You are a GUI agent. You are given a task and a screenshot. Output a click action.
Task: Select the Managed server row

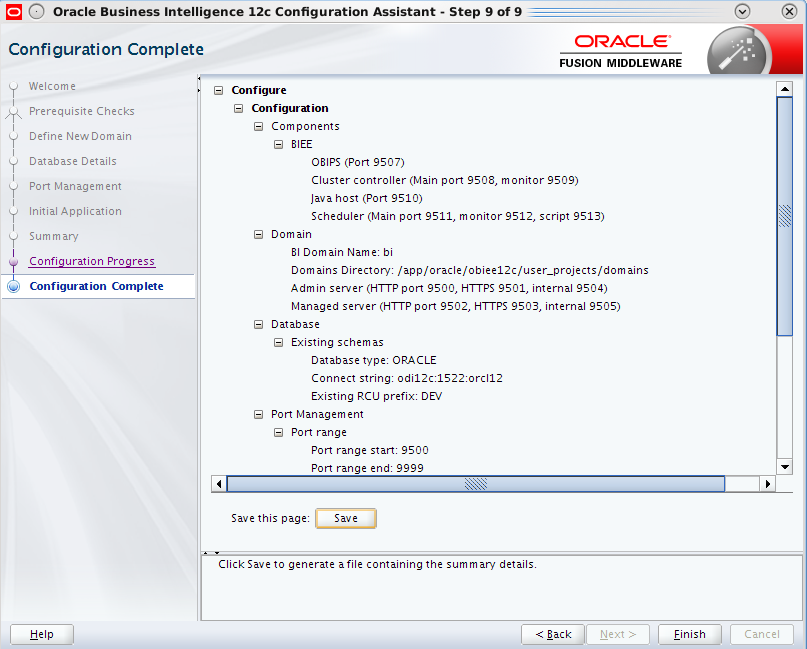point(455,307)
